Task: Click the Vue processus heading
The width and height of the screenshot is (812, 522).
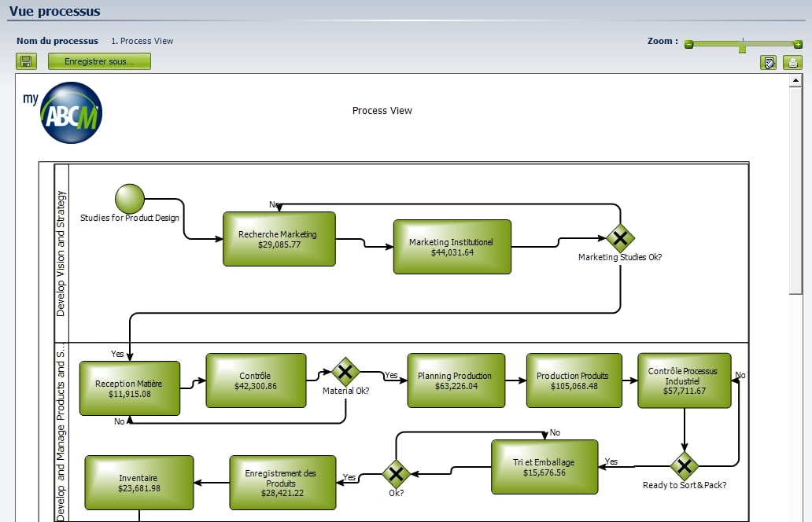Action: [x=55, y=11]
